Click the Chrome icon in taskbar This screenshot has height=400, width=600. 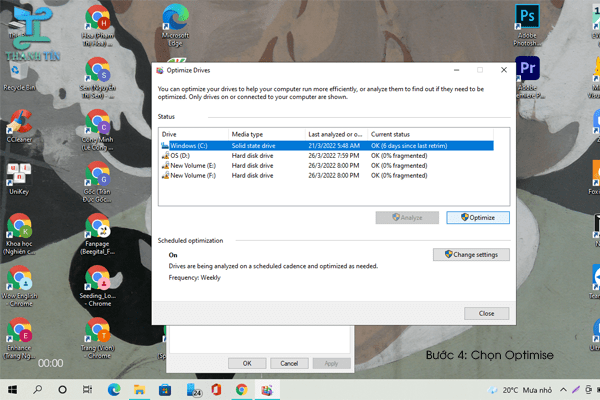[x=241, y=389]
